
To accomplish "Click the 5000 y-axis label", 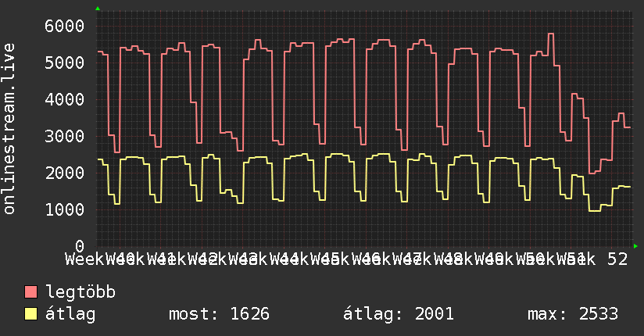I will tap(65, 63).
